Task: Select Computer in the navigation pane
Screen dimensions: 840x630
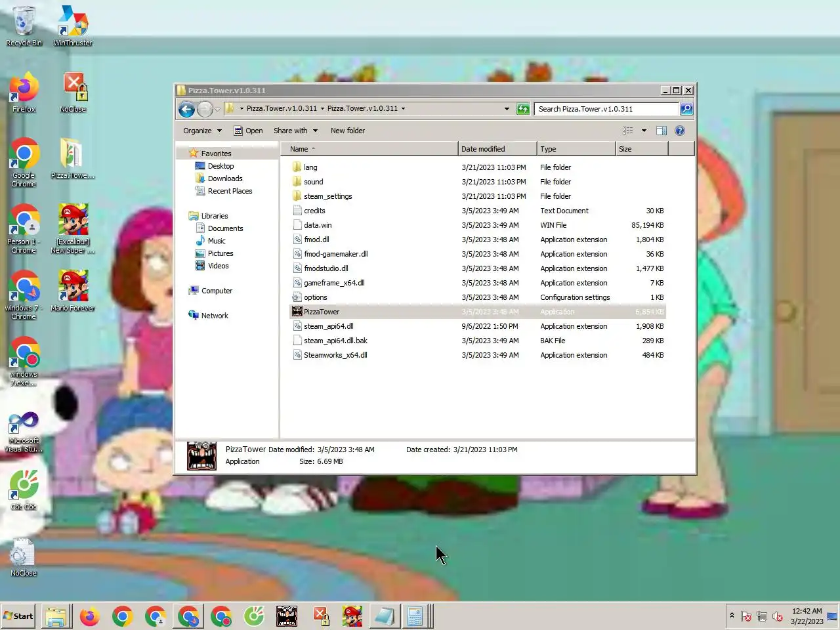Action: click(217, 291)
